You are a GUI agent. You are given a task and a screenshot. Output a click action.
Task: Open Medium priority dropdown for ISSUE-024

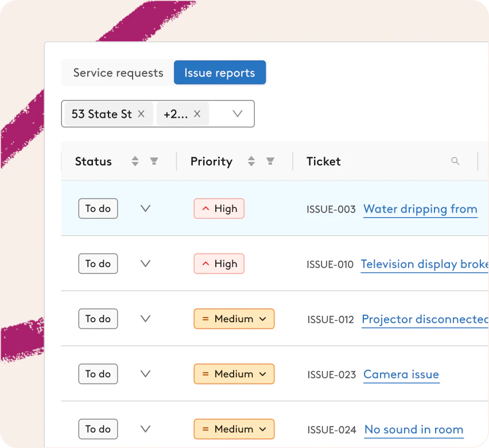pyautogui.click(x=234, y=429)
